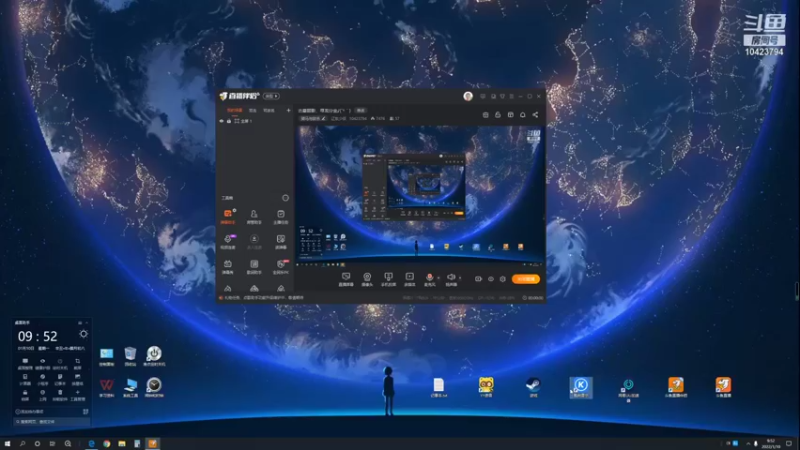The width and height of the screenshot is (800, 450).
Task: Open the mode pill dropdown beside app logo
Action: pyautogui.click(x=271, y=96)
